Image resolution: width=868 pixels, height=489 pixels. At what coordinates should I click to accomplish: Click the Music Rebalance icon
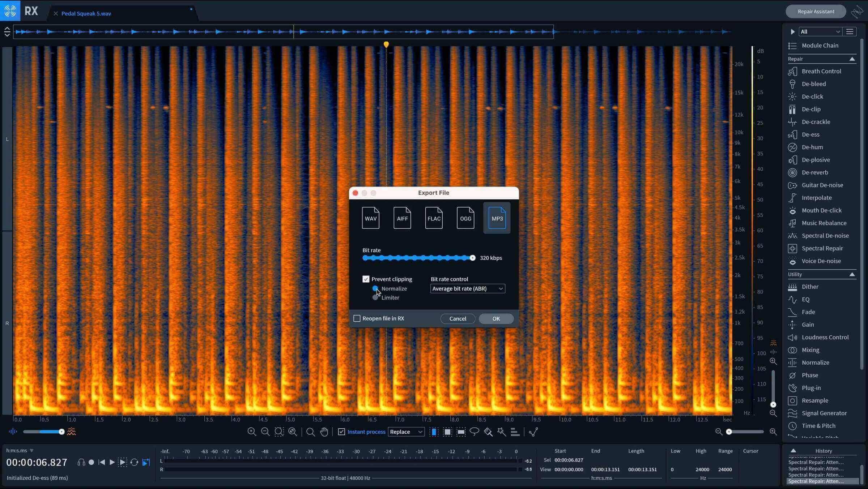tap(792, 223)
